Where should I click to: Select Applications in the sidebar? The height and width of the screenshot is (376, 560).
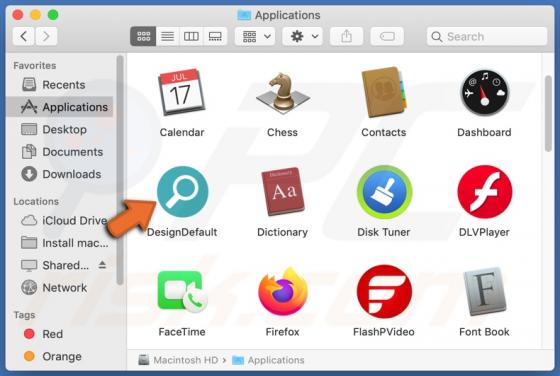60,107
